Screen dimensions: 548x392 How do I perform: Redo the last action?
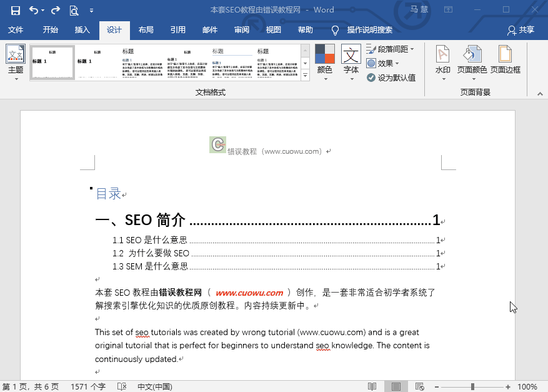pyautogui.click(x=56, y=10)
